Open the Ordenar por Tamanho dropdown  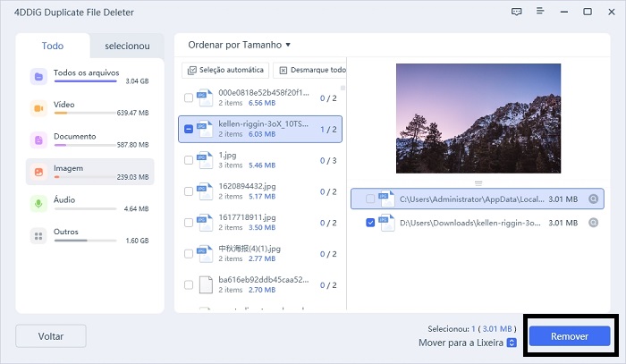click(239, 45)
